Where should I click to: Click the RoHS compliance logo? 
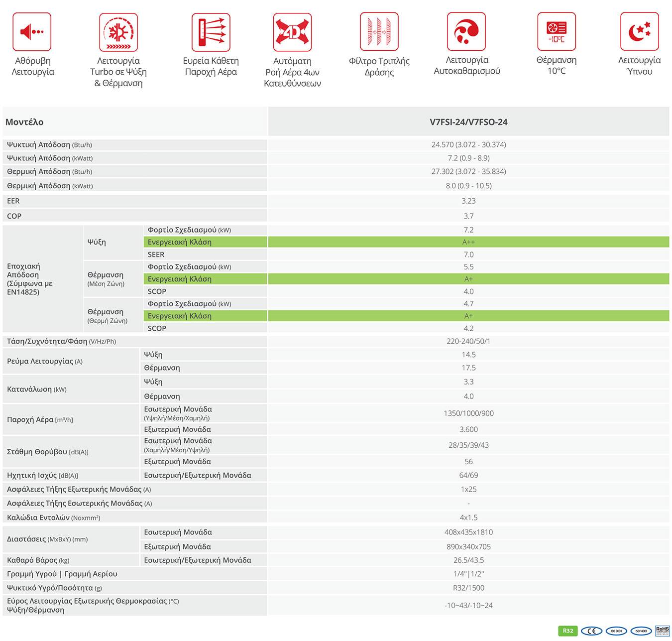pos(662,631)
